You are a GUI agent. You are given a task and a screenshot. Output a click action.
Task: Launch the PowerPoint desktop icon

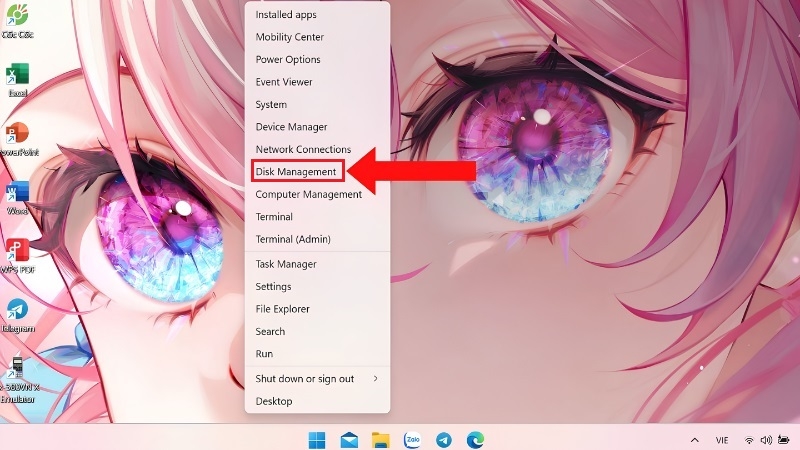(17, 139)
